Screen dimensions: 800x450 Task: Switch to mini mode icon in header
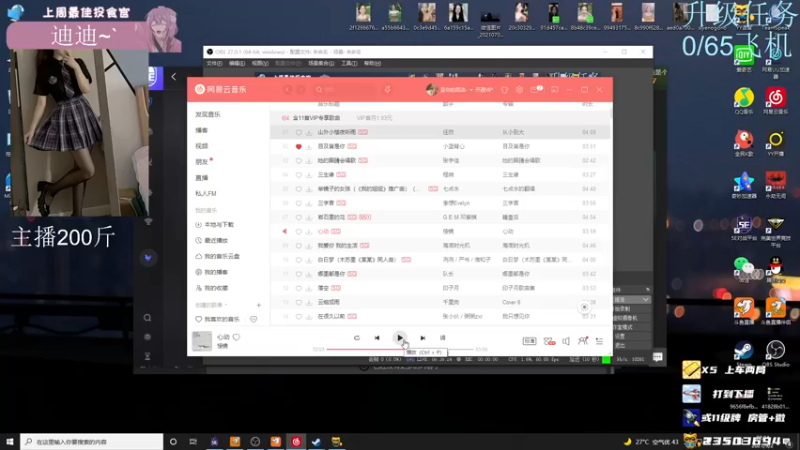click(x=555, y=90)
